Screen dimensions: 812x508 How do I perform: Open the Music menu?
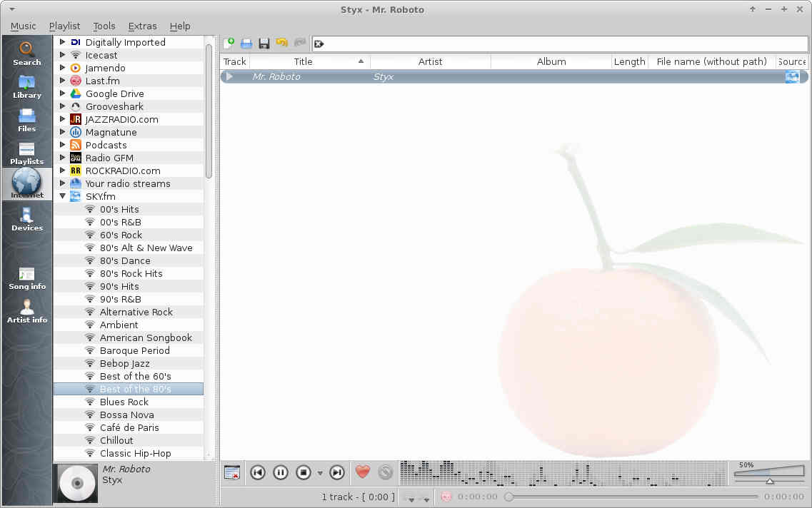[24, 26]
